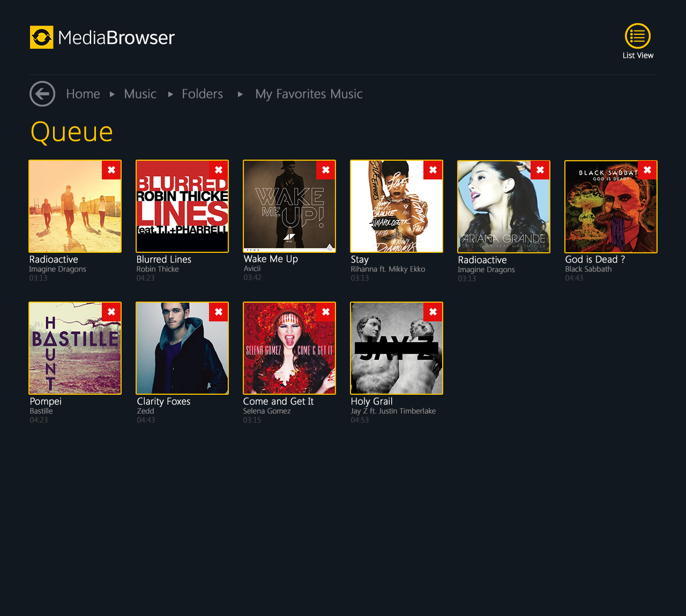Screen dimensions: 686x616
Task: Remove Radioactive with Ariana Grande cover from queue
Action: [540, 170]
